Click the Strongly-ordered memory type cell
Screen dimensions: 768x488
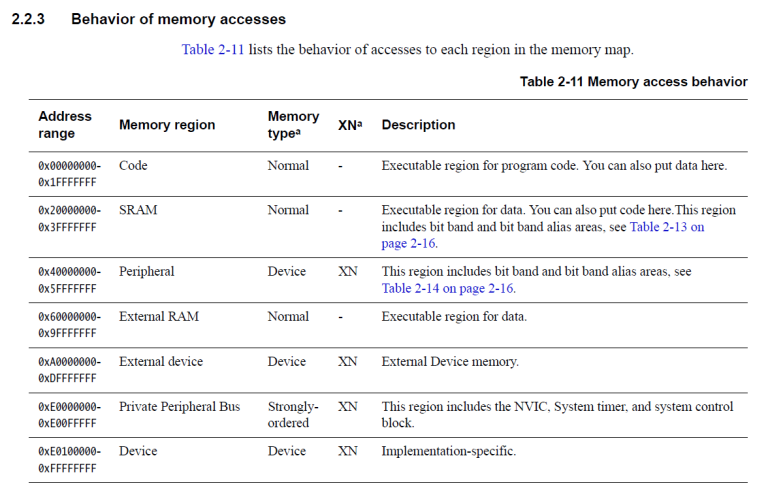(x=292, y=414)
